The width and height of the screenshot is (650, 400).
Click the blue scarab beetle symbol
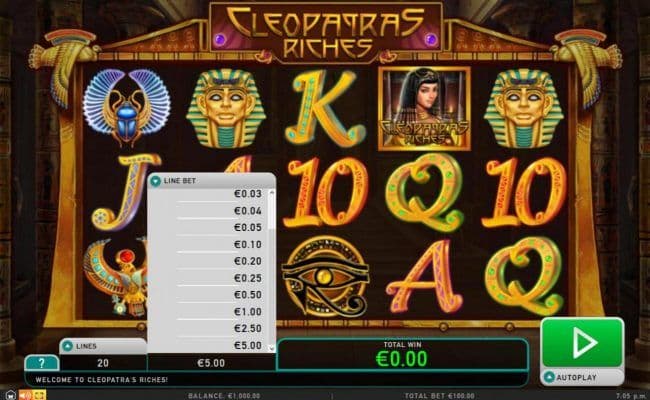[126, 107]
